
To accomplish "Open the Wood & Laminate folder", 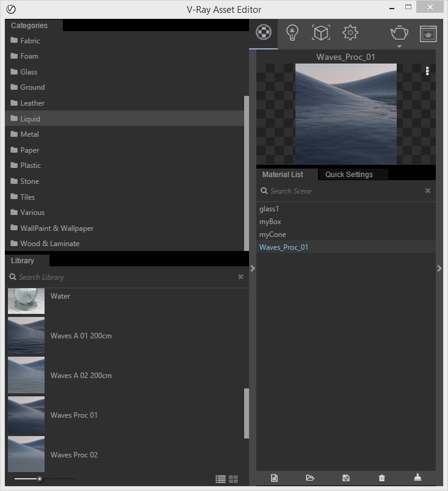I will coord(125,243).
